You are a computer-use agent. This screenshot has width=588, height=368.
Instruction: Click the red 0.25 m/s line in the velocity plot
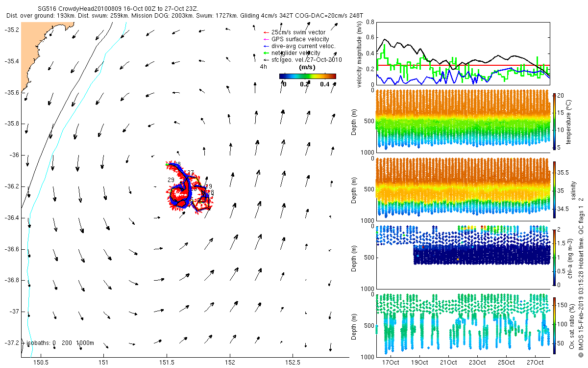coord(463,65)
